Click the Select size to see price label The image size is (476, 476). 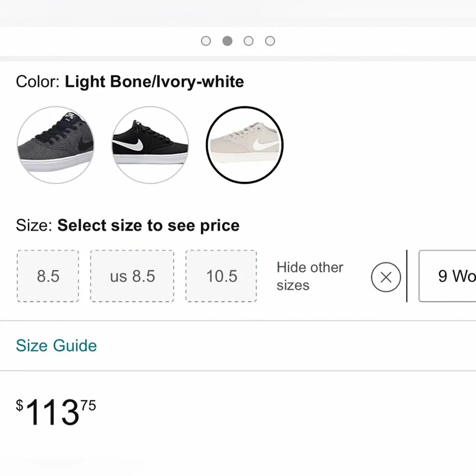point(149,226)
